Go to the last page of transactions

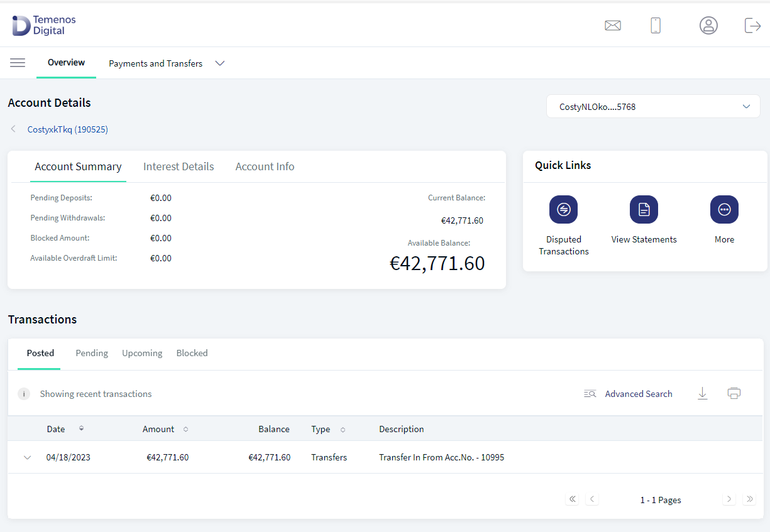coord(749,499)
